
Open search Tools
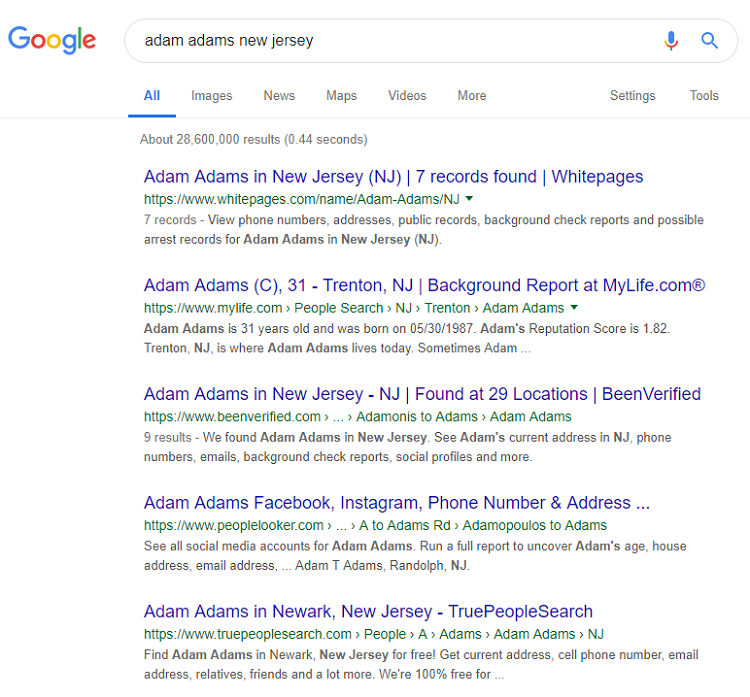click(704, 96)
